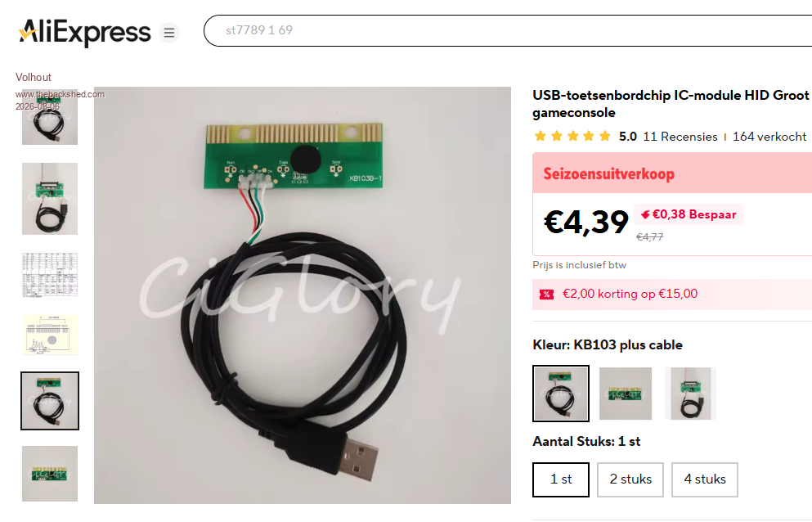Viewport: 812px width, 522px height.
Task: Select the bottom green board-only thumbnail
Action: 50,473
